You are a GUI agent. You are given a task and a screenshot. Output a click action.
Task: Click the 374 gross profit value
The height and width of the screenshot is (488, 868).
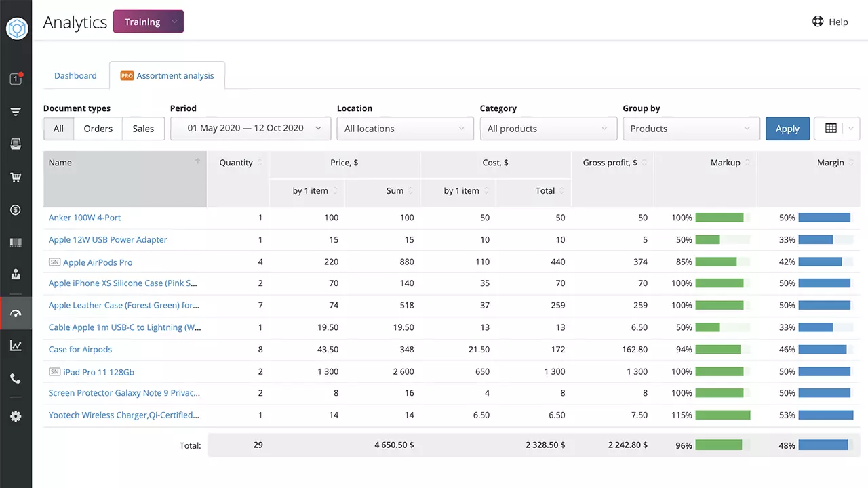[640, 262]
